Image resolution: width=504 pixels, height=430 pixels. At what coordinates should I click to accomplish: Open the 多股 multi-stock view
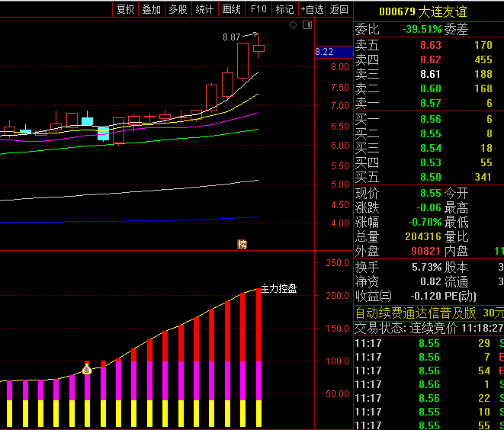[178, 9]
